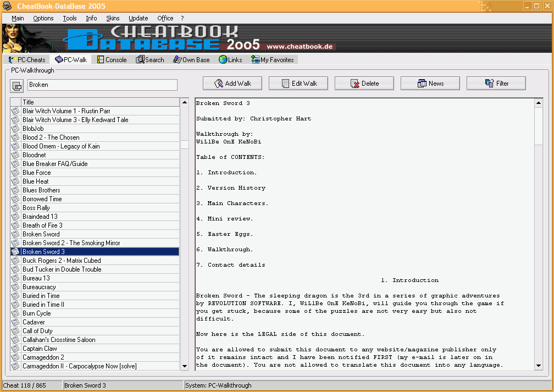Click the icon button left of search field
Screen dimensions: 554x392
[x=16, y=85]
